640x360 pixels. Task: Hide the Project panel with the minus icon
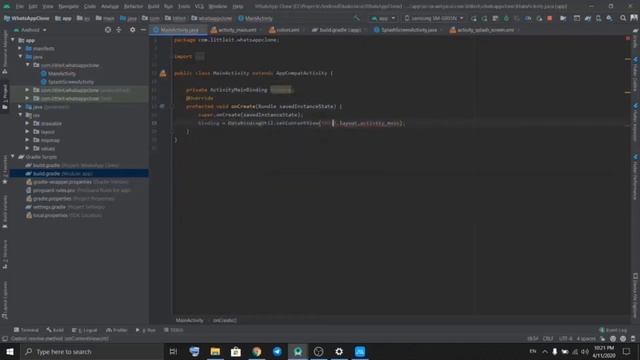143,30
